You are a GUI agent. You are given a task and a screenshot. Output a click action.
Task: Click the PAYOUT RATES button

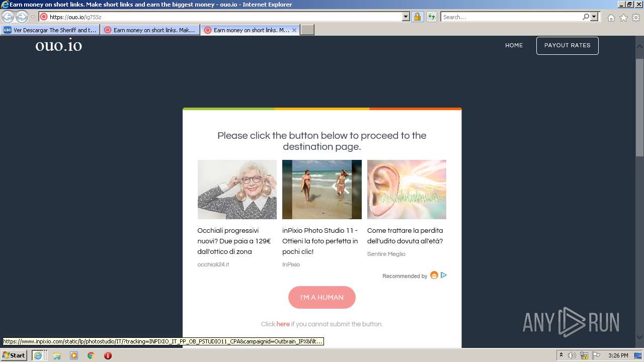pos(567,45)
